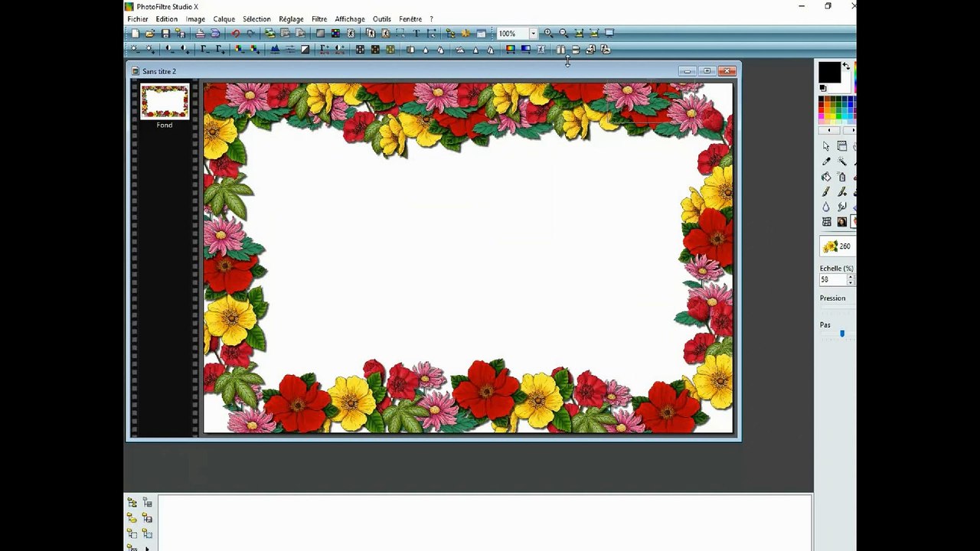Open an image file from folder

[x=150, y=33]
